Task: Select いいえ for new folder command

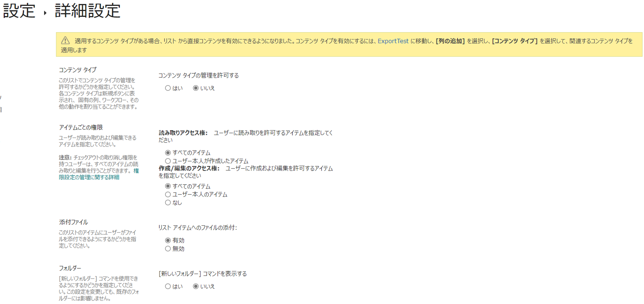Action: [x=196, y=286]
